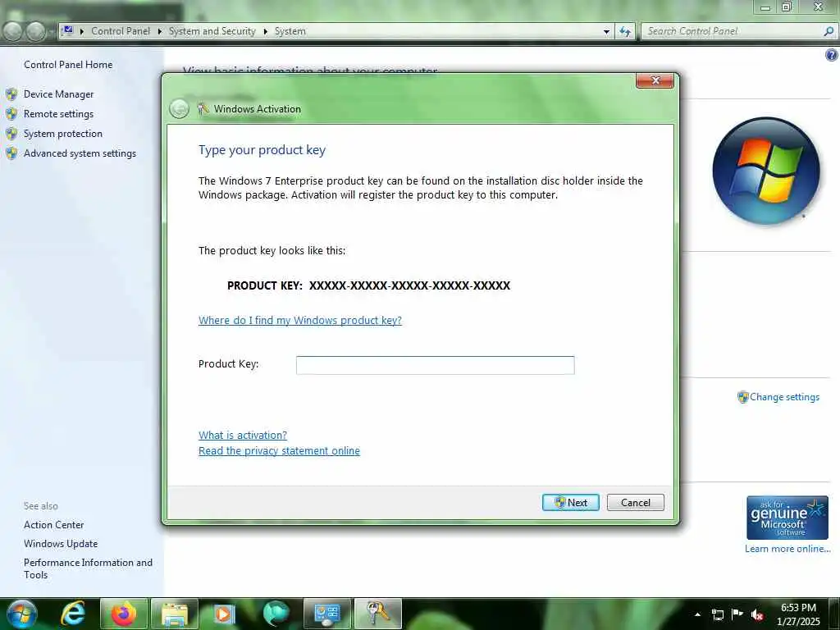Open Advanced system settings link
This screenshot has width=840, height=630.
tap(80, 153)
